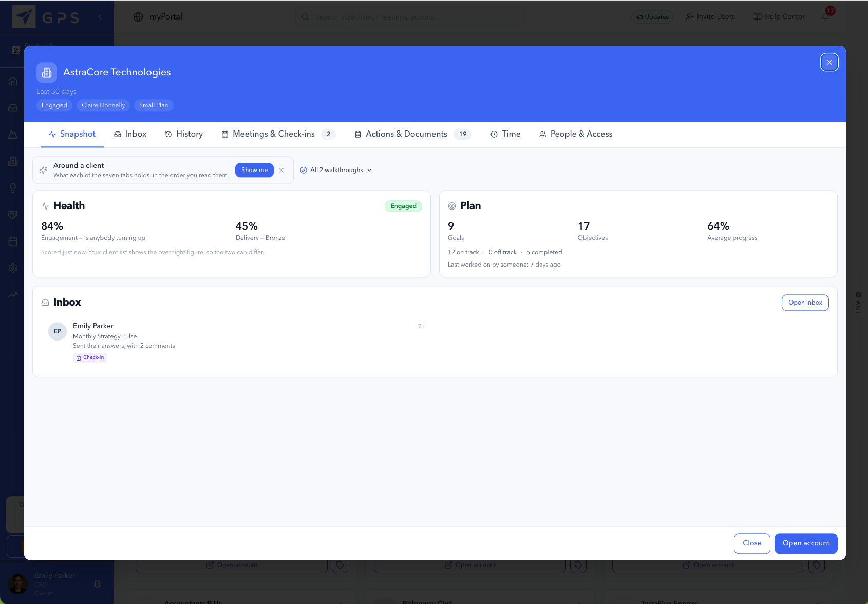Click the Show me walkthrough button
The image size is (868, 604).
(x=254, y=170)
